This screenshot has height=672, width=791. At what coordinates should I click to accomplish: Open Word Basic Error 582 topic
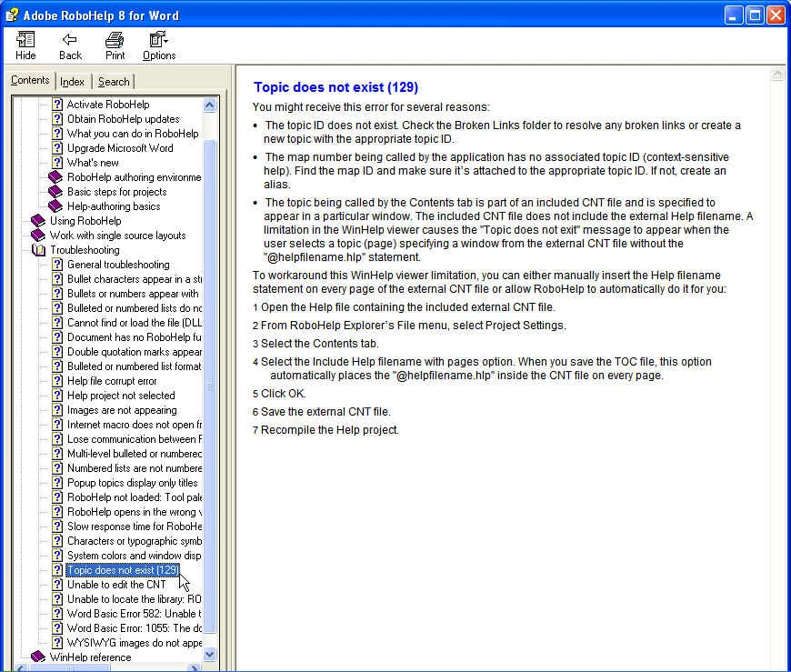(135, 614)
